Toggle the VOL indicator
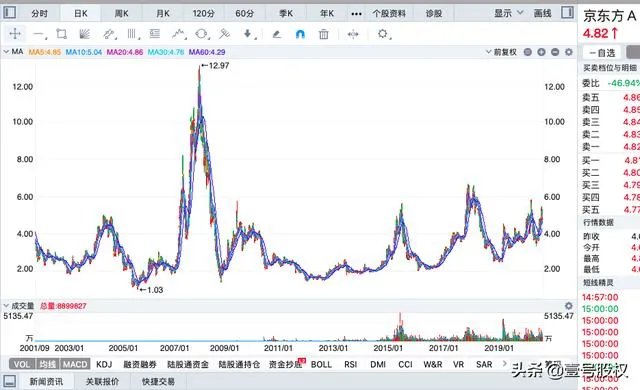640x390 pixels. (x=22, y=364)
